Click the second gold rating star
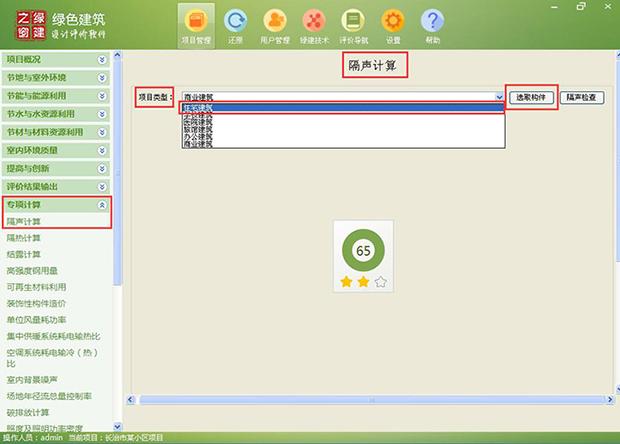This screenshot has width=620, height=444. [x=363, y=282]
